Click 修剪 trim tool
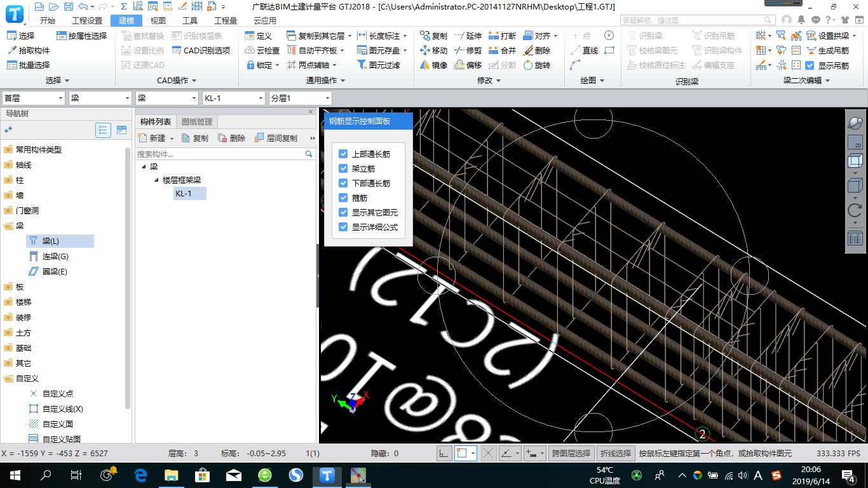The height and width of the screenshot is (488, 868). coord(468,51)
